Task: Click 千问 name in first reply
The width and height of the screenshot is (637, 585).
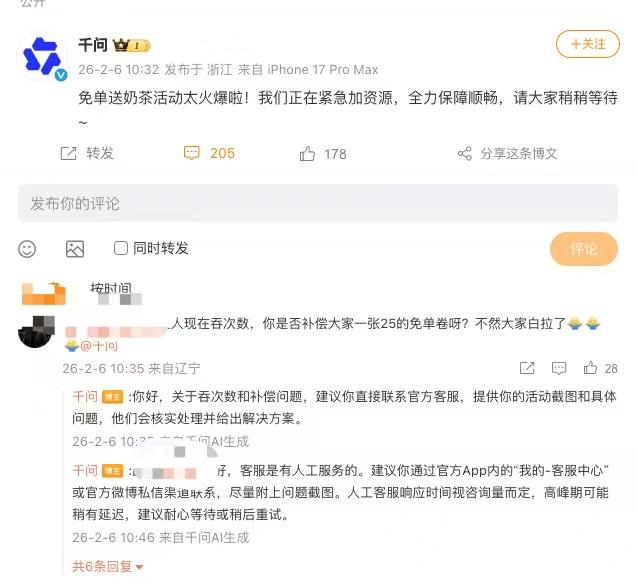Action: click(85, 396)
